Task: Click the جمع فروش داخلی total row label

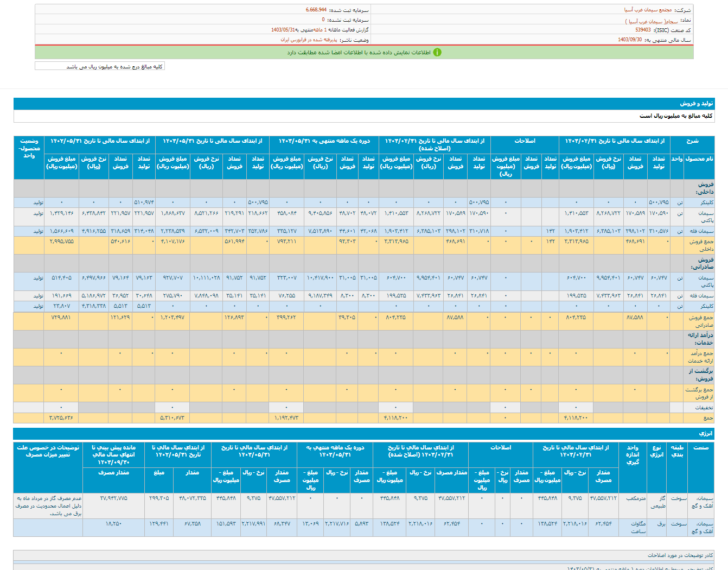Action: click(701, 245)
